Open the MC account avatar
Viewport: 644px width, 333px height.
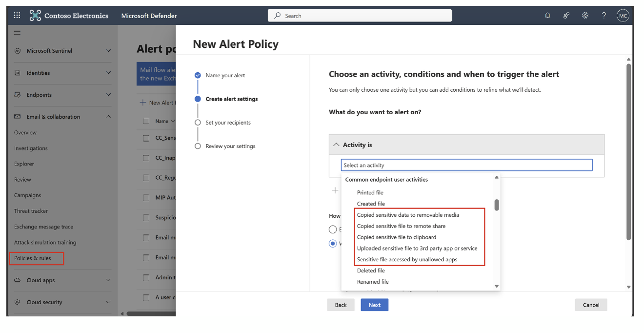click(x=623, y=16)
